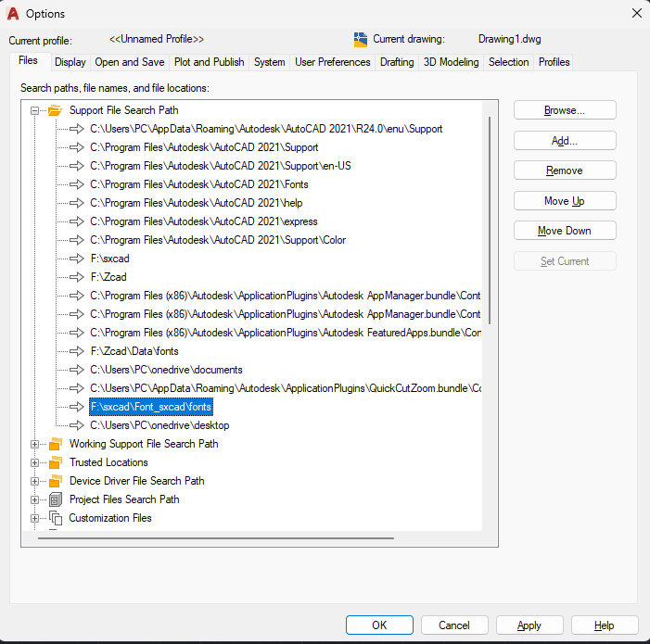Switch to the Display tab

point(70,62)
